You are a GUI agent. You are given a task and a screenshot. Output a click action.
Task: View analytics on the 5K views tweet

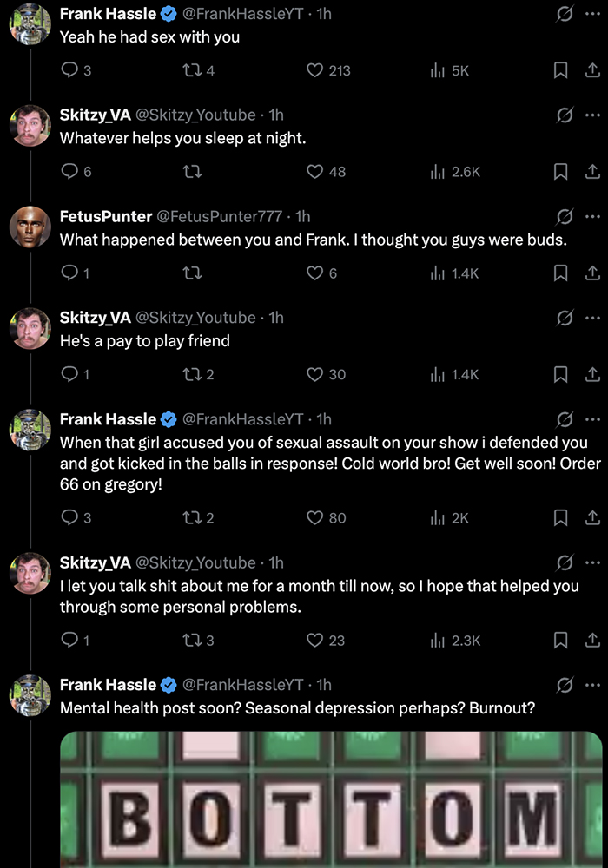pyautogui.click(x=438, y=70)
